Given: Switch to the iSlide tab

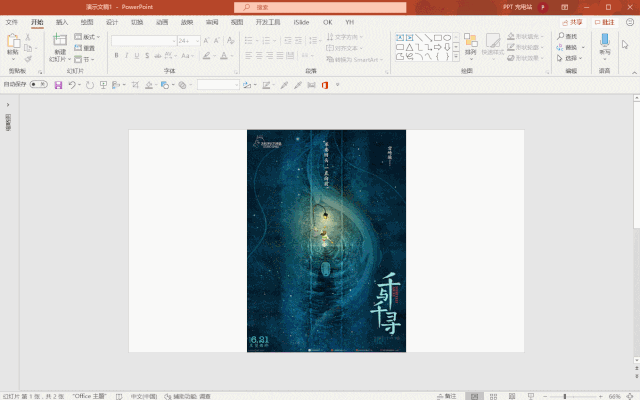Looking at the screenshot, I should coord(301,21).
